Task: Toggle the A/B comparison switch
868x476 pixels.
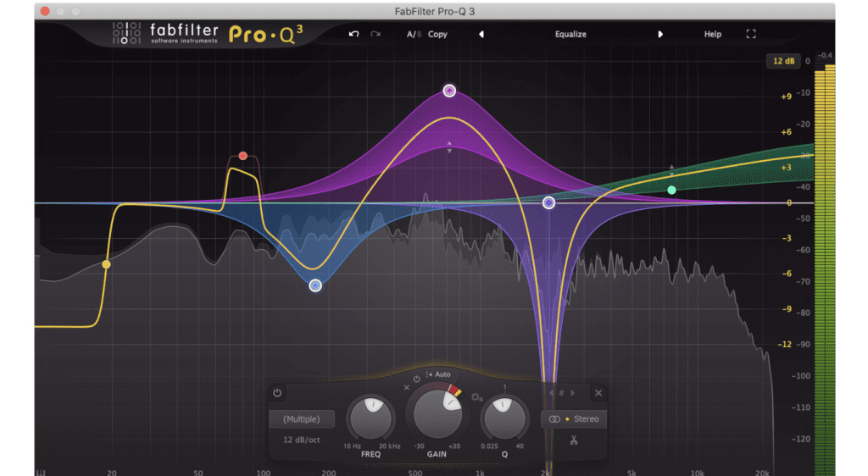Action: click(x=414, y=34)
